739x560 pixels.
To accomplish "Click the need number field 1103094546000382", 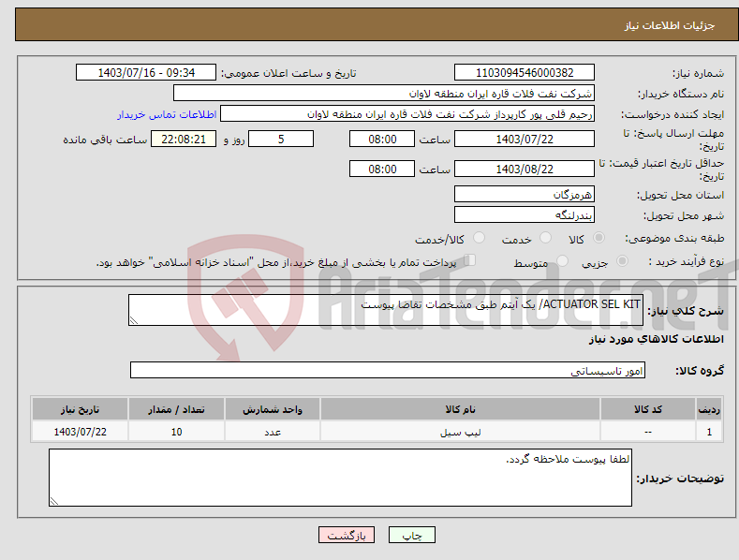I will point(525,73).
